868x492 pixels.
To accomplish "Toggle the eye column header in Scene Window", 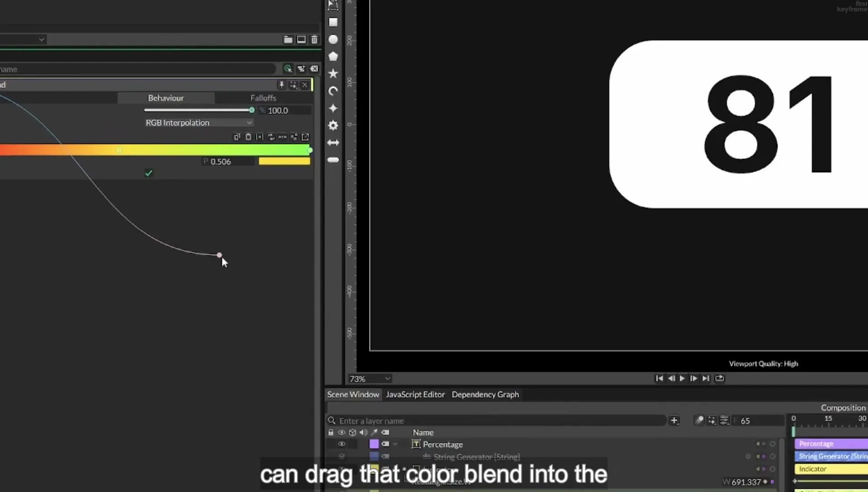I will [342, 432].
